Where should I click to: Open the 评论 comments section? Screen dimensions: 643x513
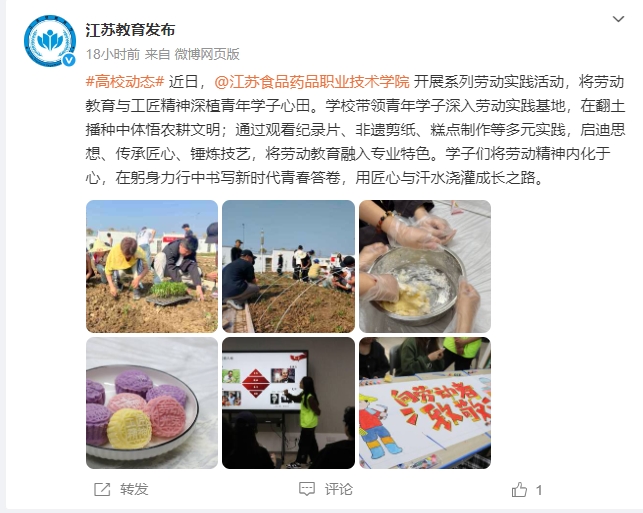coord(339,489)
